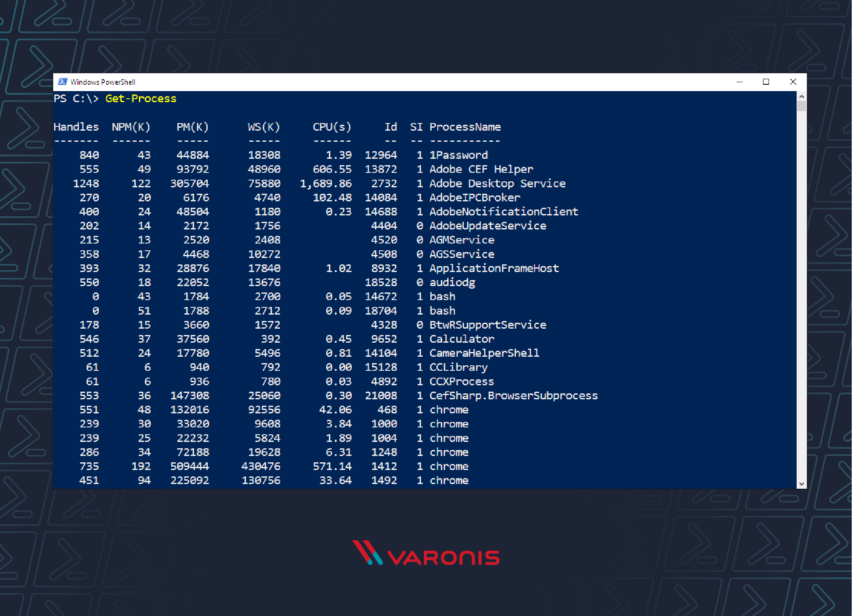The image size is (852, 616).
Task: Select the CPU(s) column header
Action: [332, 126]
